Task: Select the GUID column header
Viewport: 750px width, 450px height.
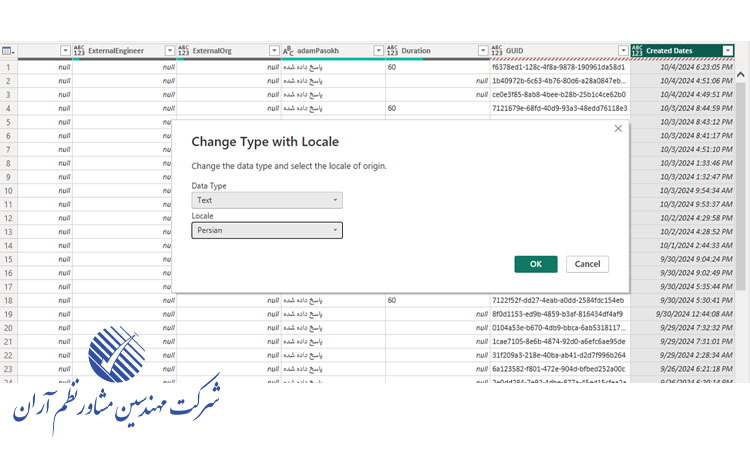Action: tap(560, 51)
